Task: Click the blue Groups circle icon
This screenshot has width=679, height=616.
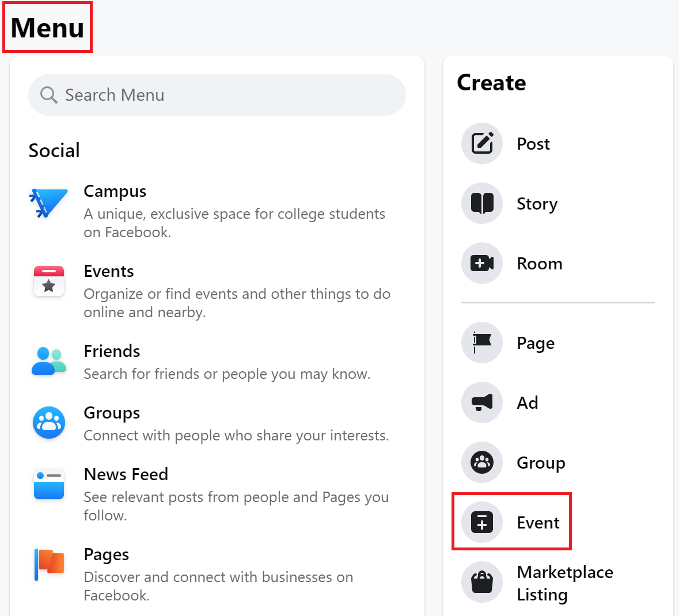Action: (49, 423)
